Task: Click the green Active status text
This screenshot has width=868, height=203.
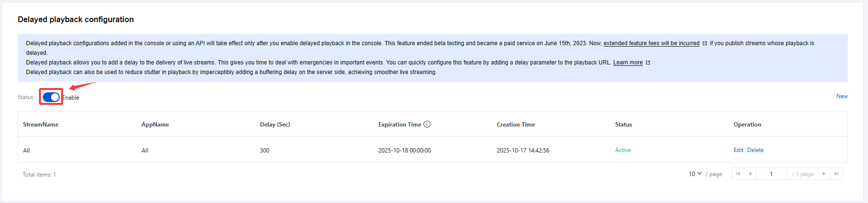Action: point(623,150)
